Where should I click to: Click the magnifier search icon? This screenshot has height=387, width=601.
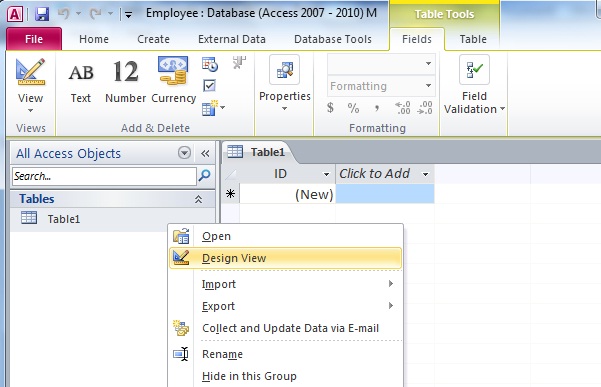204,175
